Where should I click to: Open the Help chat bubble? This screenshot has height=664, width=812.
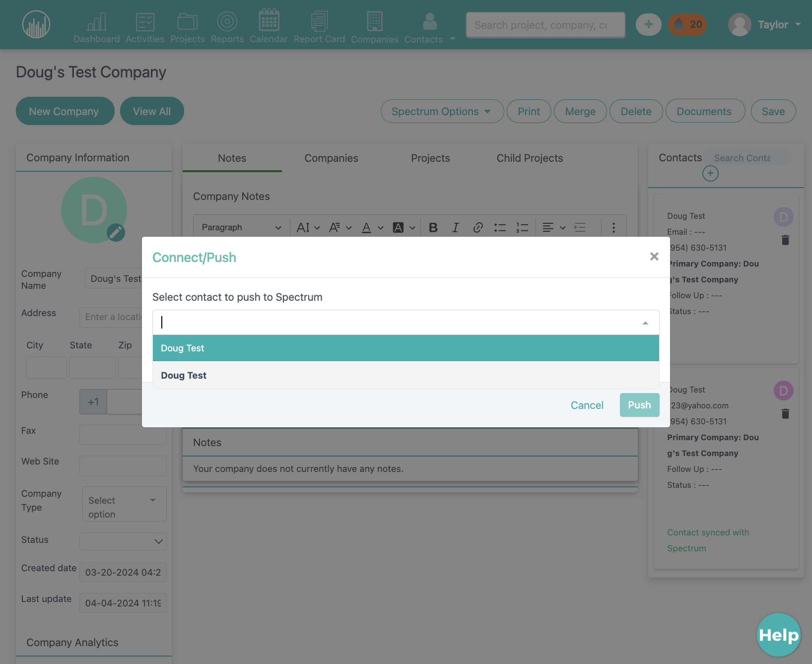(779, 635)
